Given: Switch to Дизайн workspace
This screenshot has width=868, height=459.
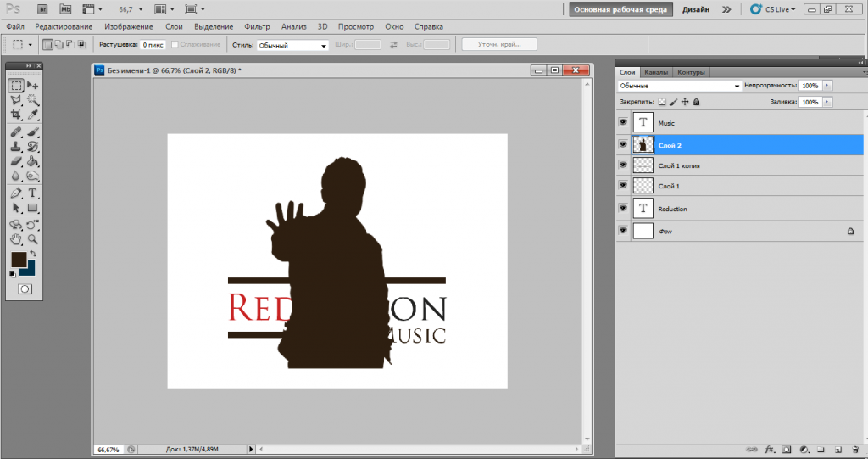Looking at the screenshot, I should [696, 9].
